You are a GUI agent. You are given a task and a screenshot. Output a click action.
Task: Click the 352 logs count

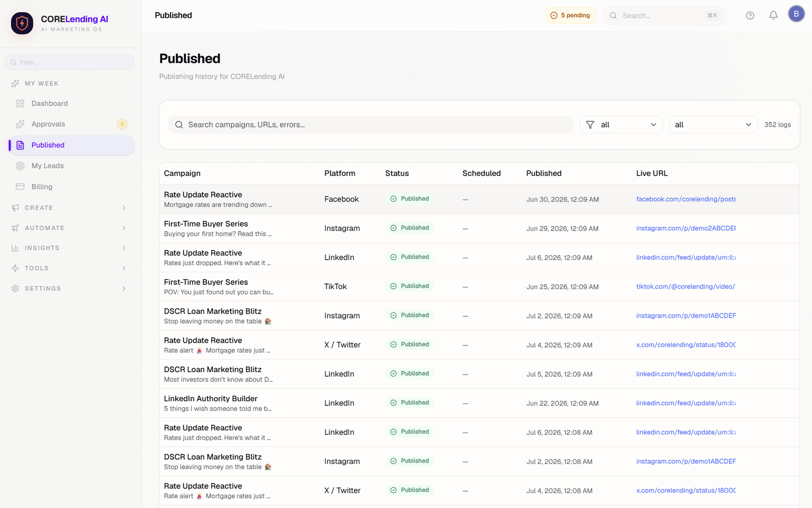pos(777,125)
